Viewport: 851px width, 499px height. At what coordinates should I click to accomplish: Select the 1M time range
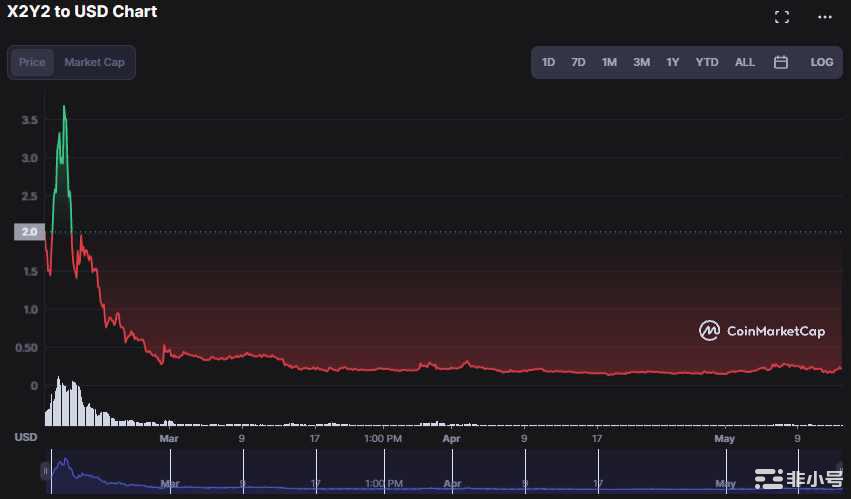pos(609,62)
